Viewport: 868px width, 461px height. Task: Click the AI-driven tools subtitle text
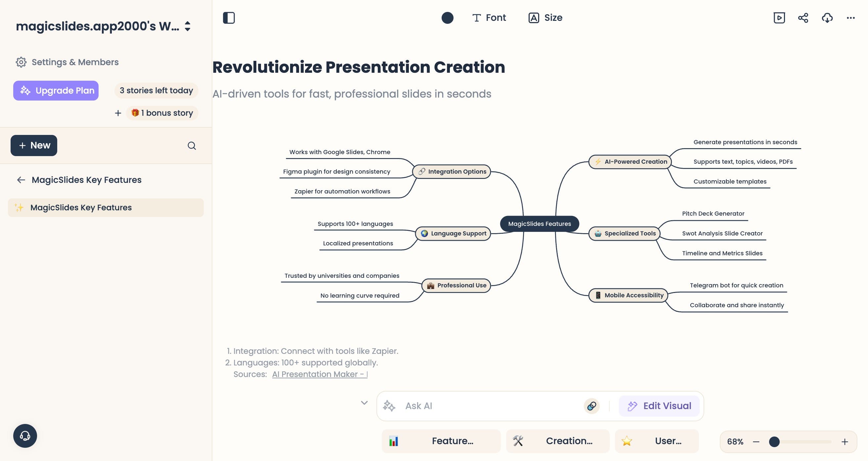point(351,94)
